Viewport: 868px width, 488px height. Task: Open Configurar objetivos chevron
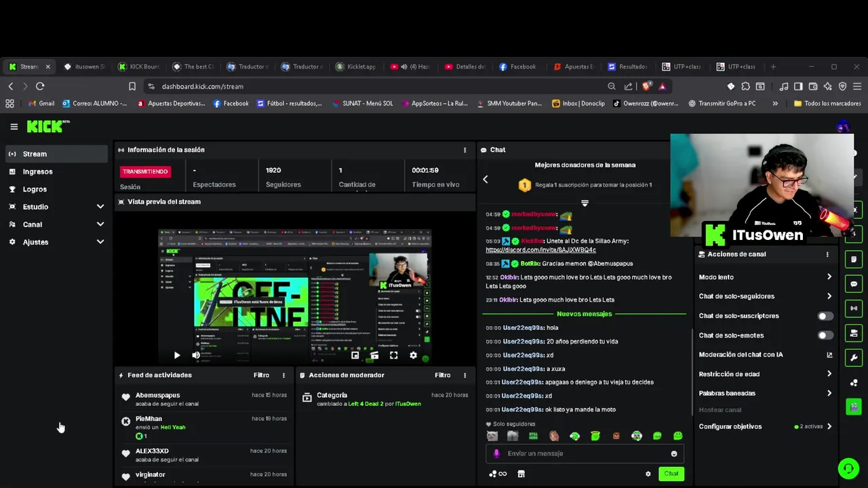point(829,426)
